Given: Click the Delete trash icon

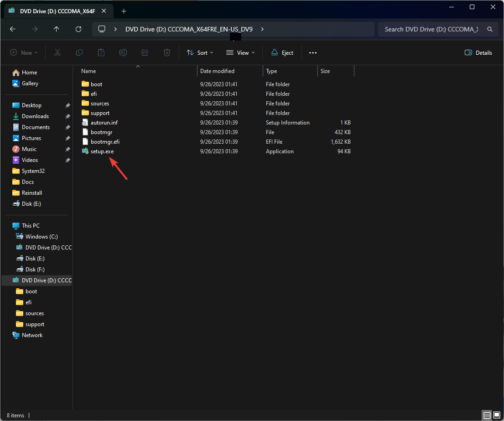Looking at the screenshot, I should [x=166, y=52].
